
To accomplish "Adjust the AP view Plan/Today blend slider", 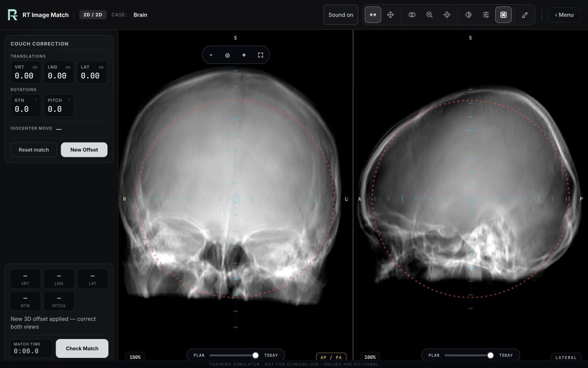I will pos(234,355).
